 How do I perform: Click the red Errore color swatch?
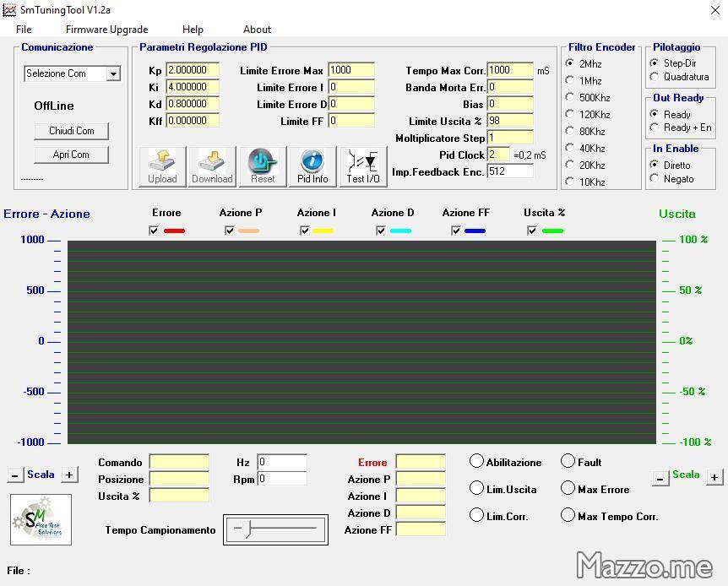175,231
